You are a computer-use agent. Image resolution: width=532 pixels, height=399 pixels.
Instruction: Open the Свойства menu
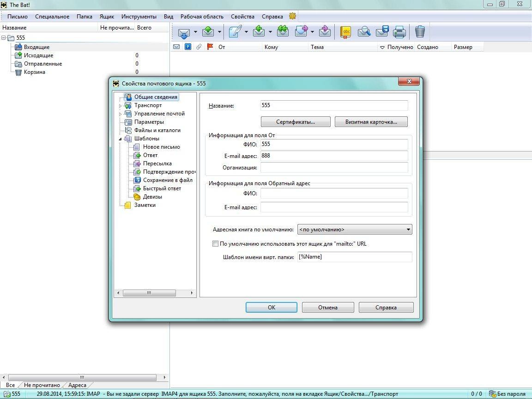tap(242, 16)
